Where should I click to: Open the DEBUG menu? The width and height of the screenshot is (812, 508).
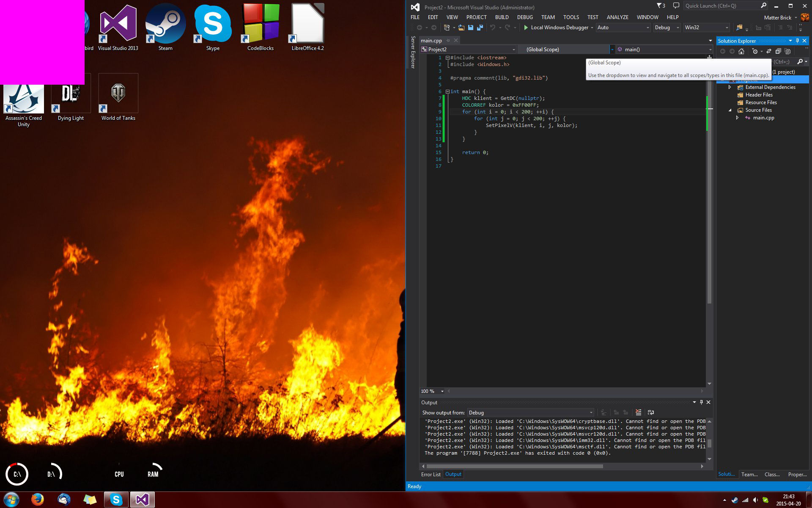(x=525, y=17)
